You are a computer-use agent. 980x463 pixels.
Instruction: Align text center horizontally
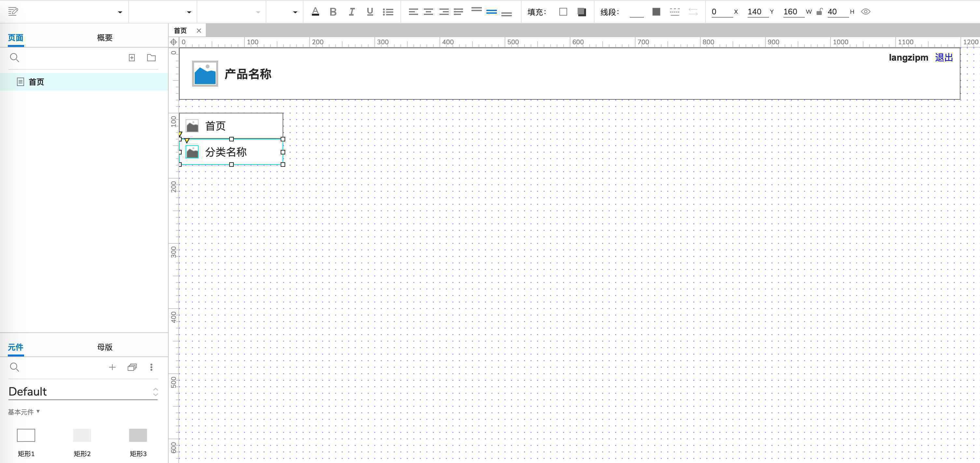click(x=428, y=12)
